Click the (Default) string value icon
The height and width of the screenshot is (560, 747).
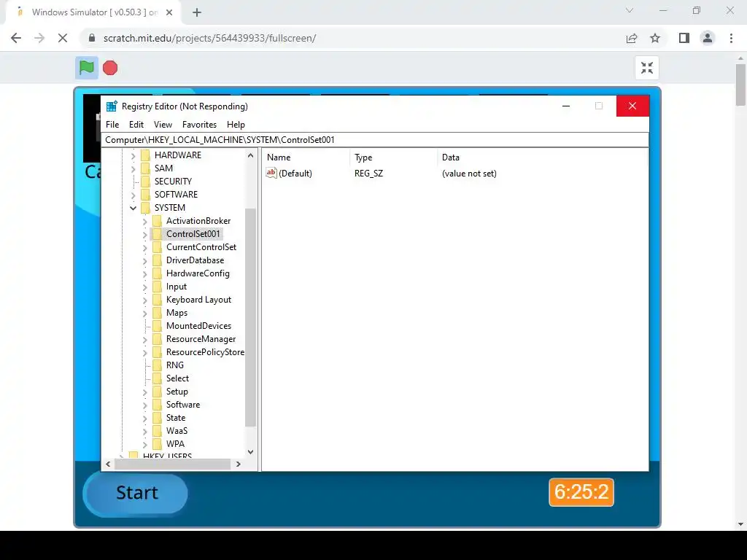click(271, 174)
